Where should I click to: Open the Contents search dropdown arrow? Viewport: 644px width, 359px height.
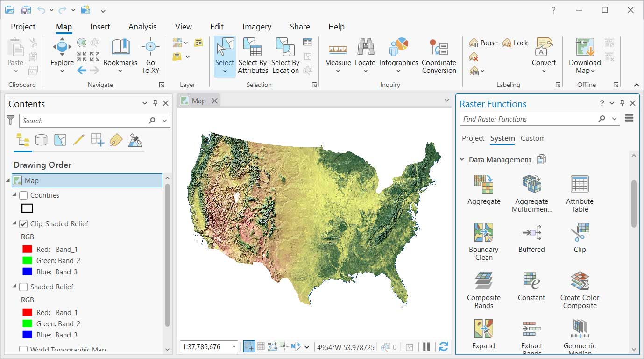click(164, 121)
